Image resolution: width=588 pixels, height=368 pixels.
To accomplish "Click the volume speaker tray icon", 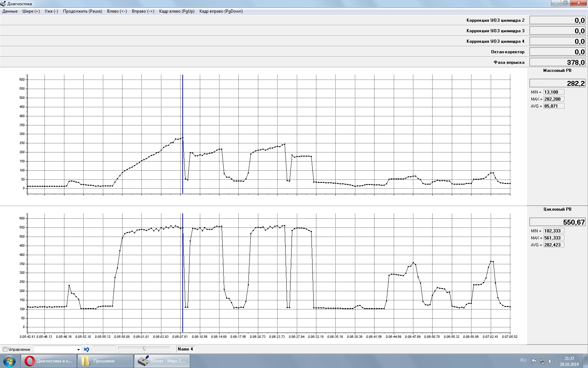I will click(551, 361).
